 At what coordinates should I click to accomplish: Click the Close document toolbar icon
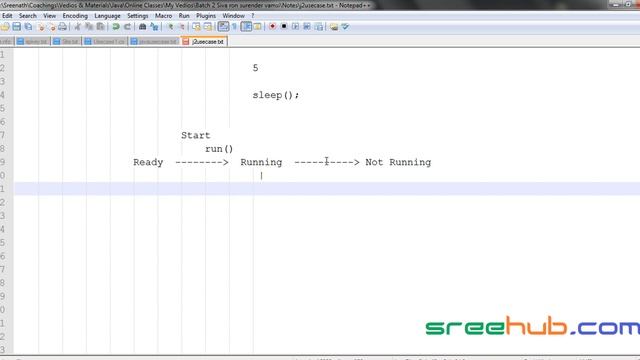[x=41, y=27]
